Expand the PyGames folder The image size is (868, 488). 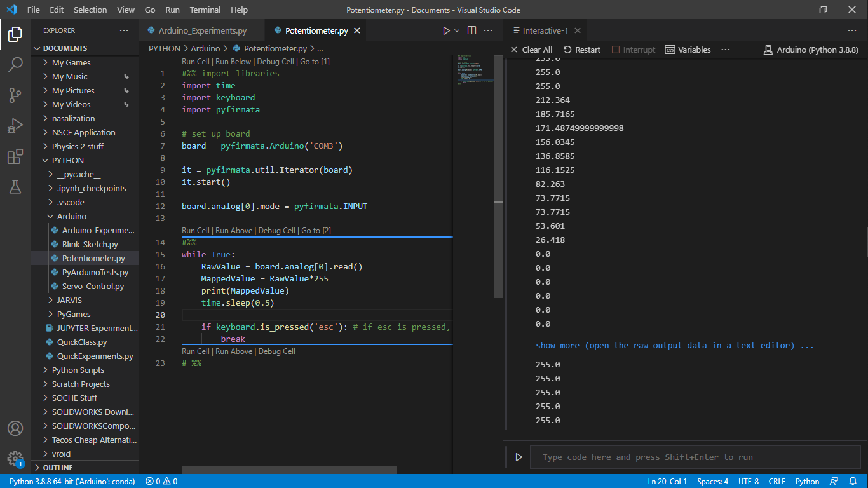[x=74, y=314]
